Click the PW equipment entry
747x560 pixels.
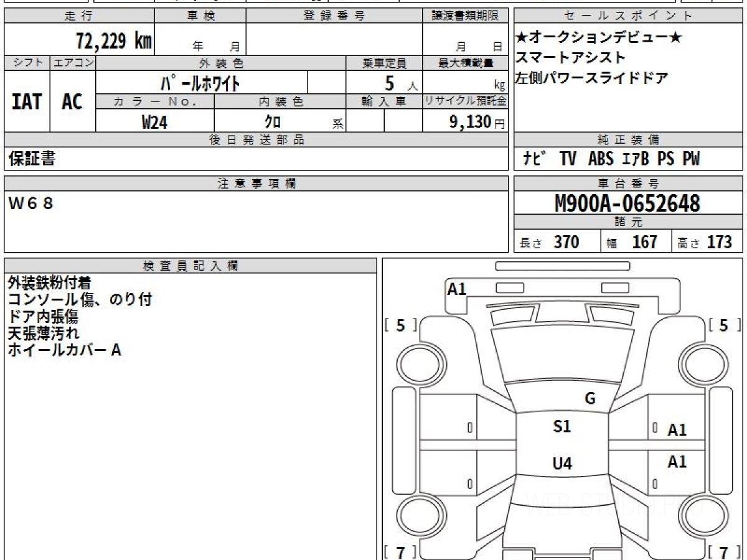691,159
